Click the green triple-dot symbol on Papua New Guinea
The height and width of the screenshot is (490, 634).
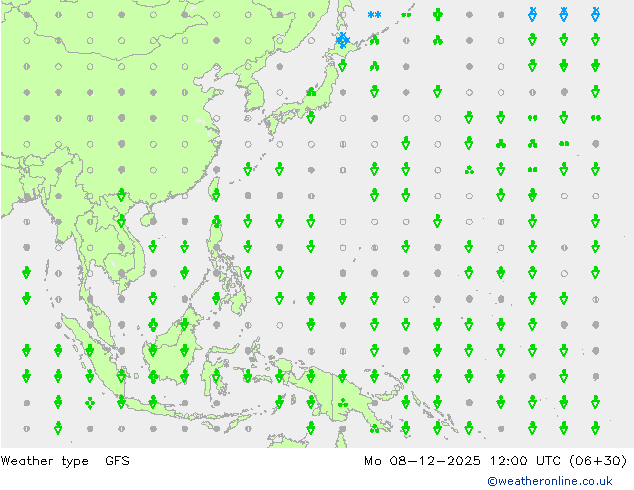[343, 402]
